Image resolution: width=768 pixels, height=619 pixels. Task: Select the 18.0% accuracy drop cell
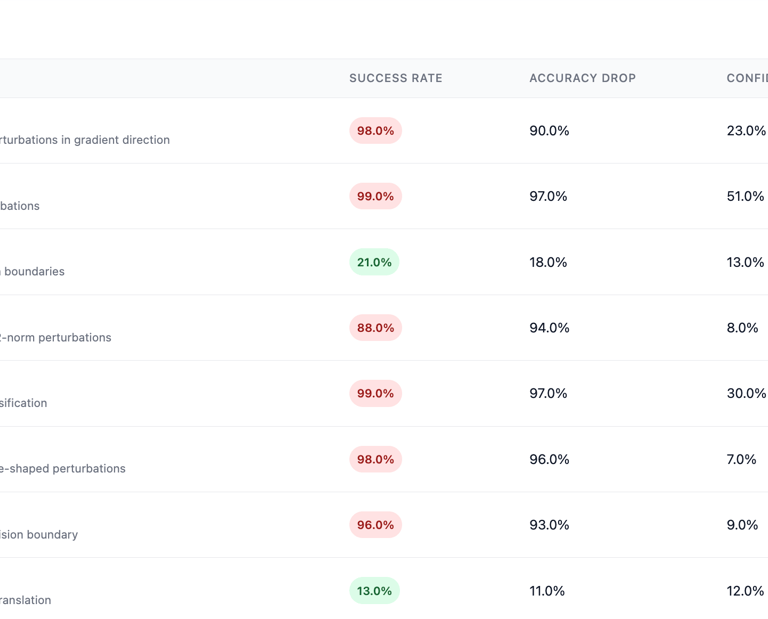(548, 262)
